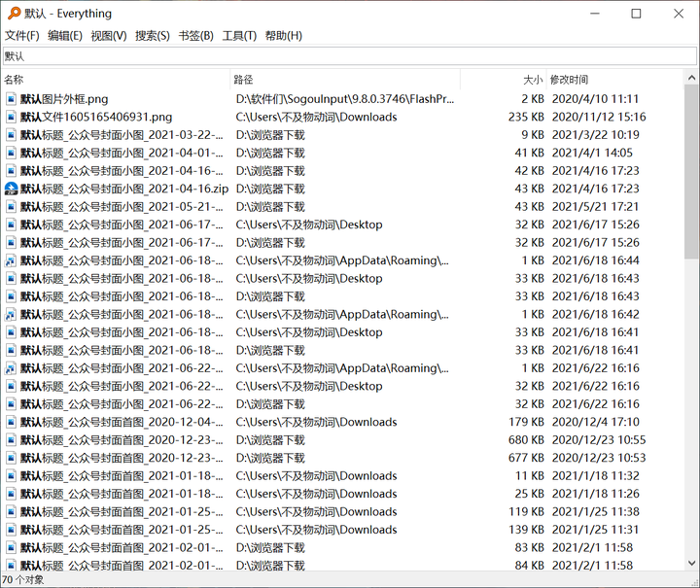700x588 pixels.
Task: Click the size value 677 KB
Action: (526, 458)
